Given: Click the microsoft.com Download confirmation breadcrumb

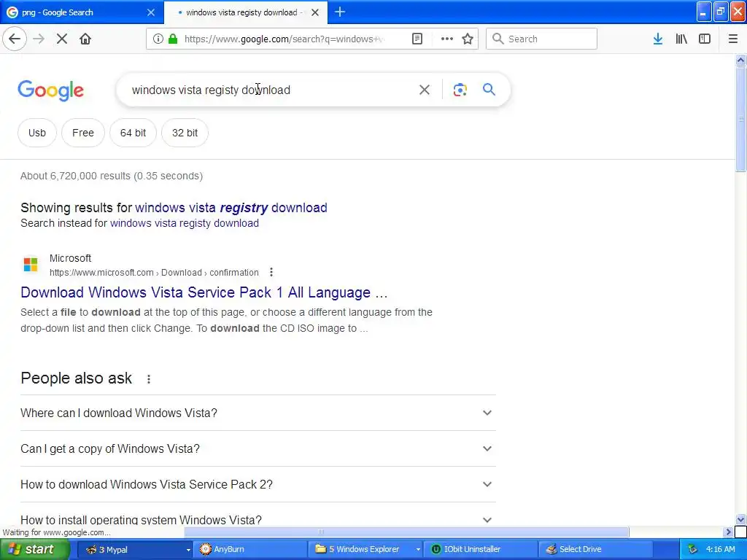Looking at the screenshot, I should click(x=154, y=273).
